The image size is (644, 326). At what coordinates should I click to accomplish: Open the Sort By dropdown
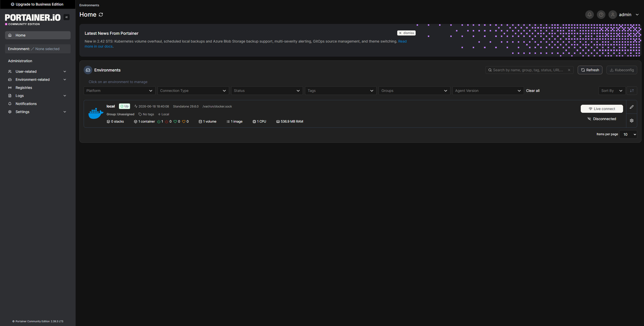pyautogui.click(x=612, y=91)
